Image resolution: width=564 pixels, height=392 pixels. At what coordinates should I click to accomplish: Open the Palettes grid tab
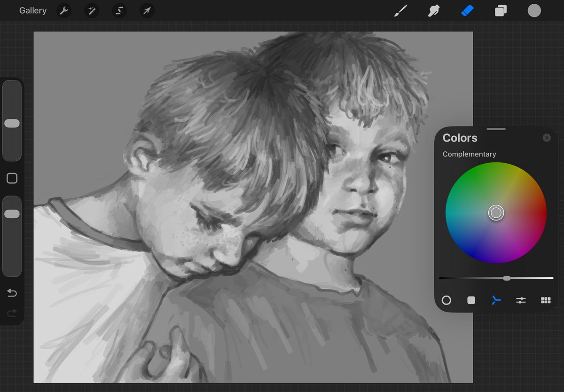point(546,300)
